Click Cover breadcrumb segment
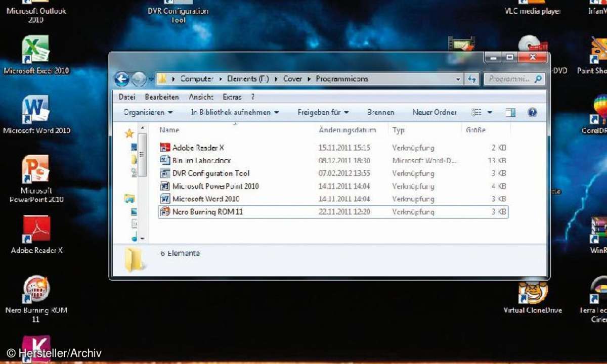607x364 pixels. tap(292, 79)
